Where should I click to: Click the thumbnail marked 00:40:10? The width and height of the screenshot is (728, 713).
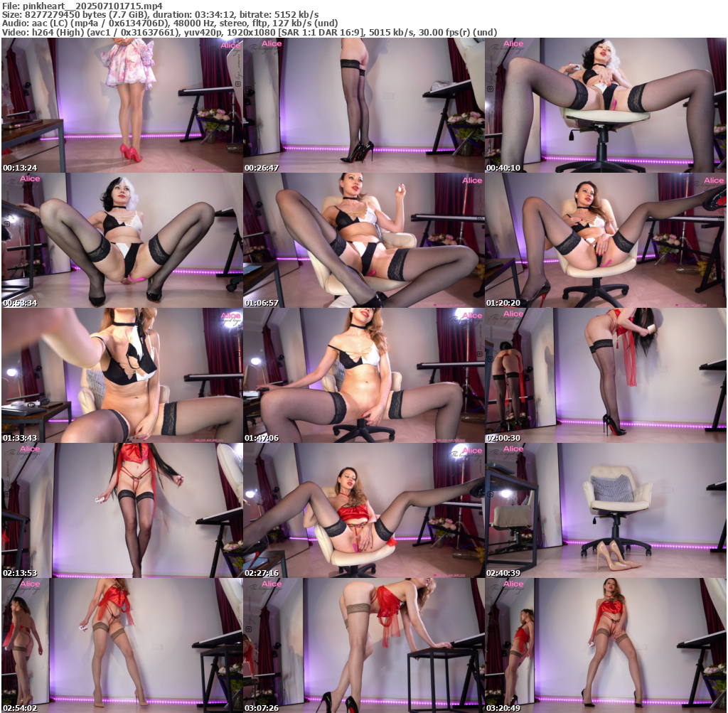605,105
